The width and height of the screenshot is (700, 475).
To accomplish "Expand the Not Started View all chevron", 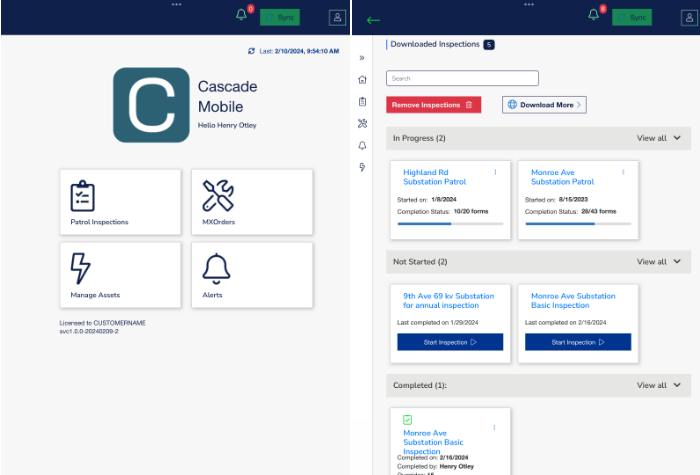I will click(677, 262).
